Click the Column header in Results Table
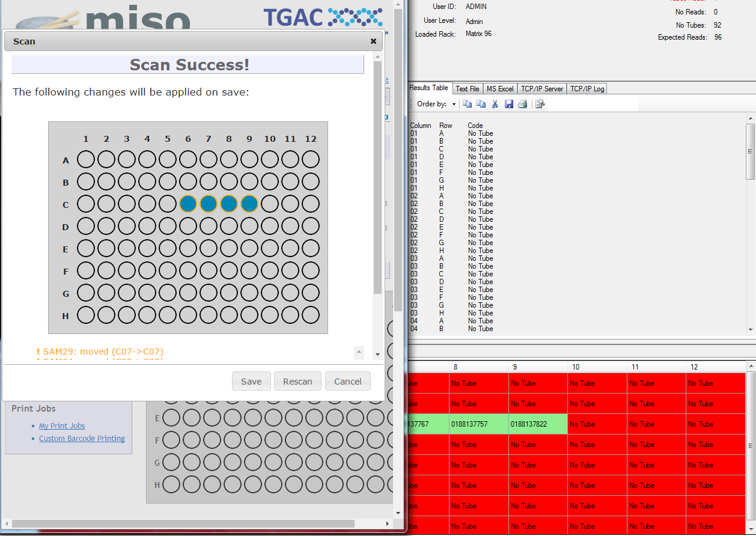 (x=421, y=126)
